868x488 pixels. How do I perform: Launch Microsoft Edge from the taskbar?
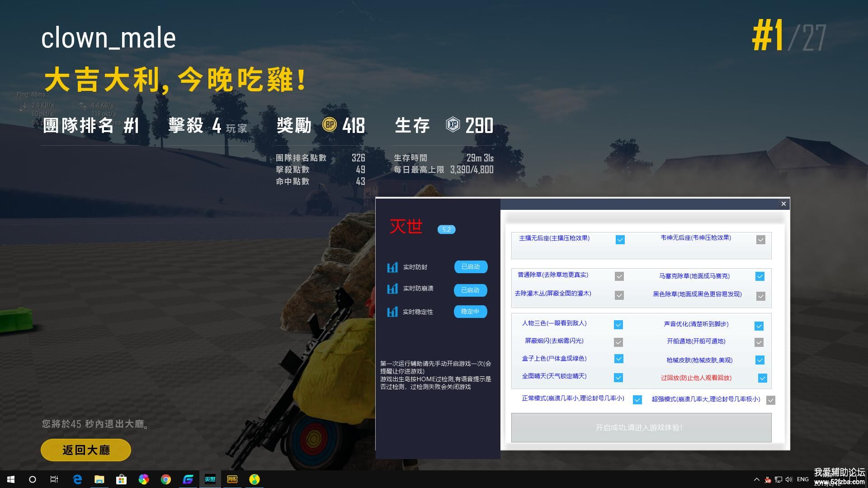point(77,479)
